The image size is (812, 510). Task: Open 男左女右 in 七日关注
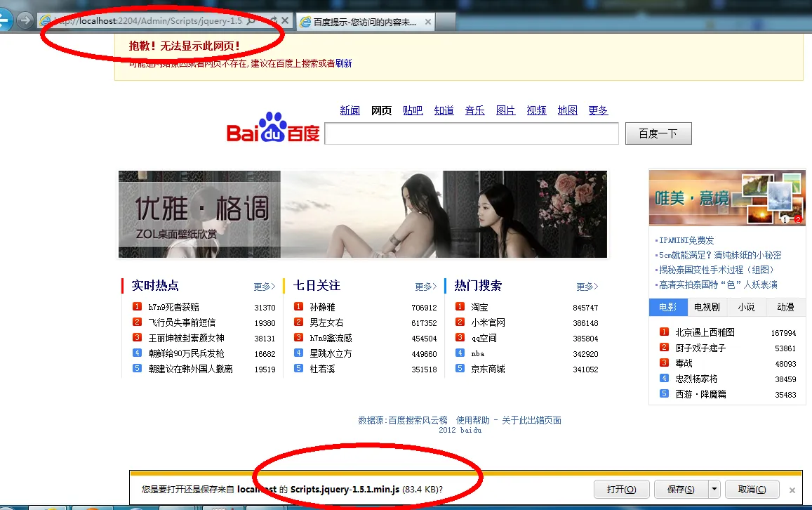(x=327, y=323)
